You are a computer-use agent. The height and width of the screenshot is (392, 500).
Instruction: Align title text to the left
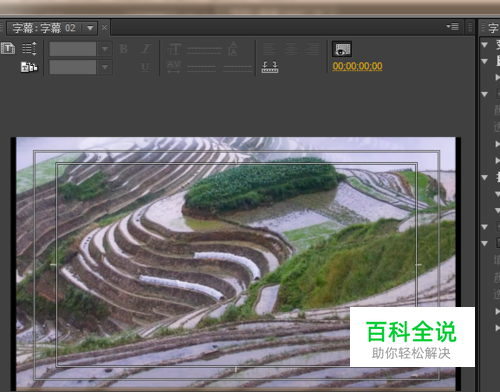pyautogui.click(x=269, y=49)
